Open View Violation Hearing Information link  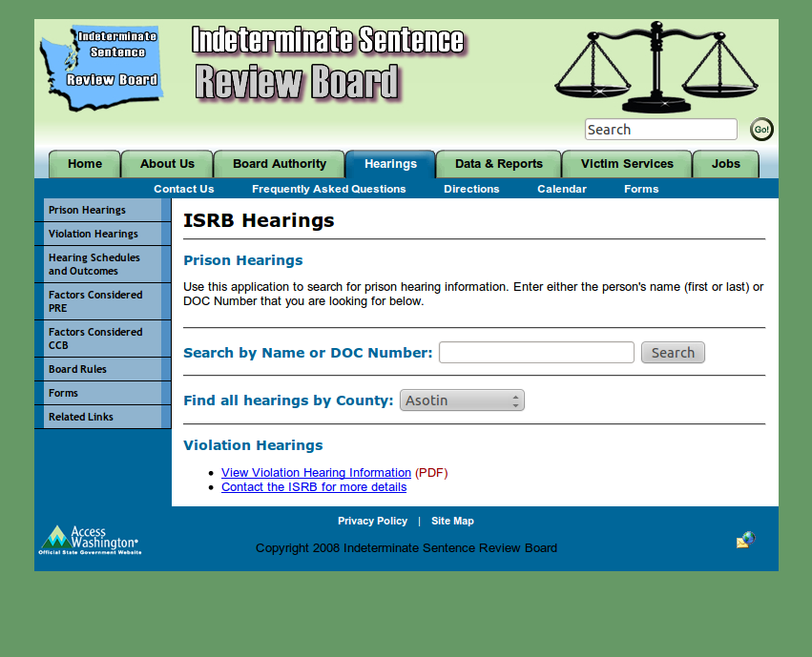tap(316, 473)
